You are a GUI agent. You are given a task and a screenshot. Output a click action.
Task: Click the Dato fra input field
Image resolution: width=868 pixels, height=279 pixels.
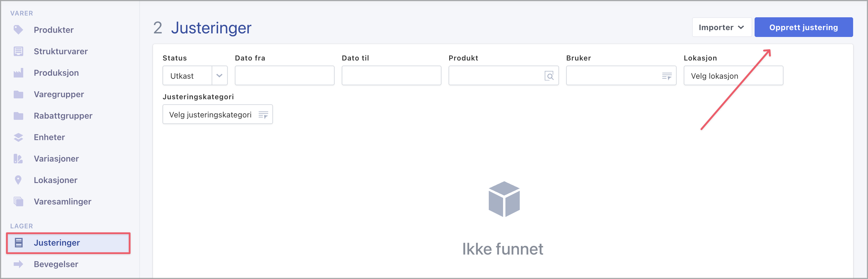(284, 76)
